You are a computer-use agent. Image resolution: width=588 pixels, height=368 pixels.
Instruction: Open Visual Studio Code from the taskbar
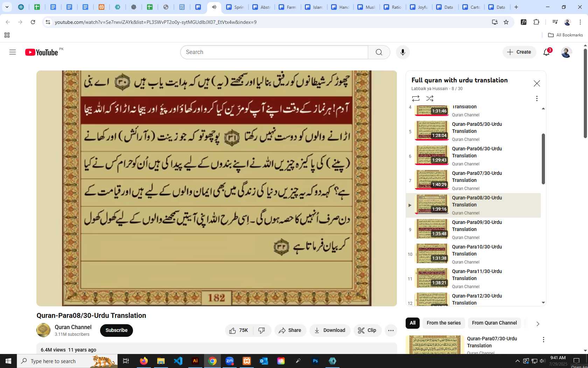178,361
